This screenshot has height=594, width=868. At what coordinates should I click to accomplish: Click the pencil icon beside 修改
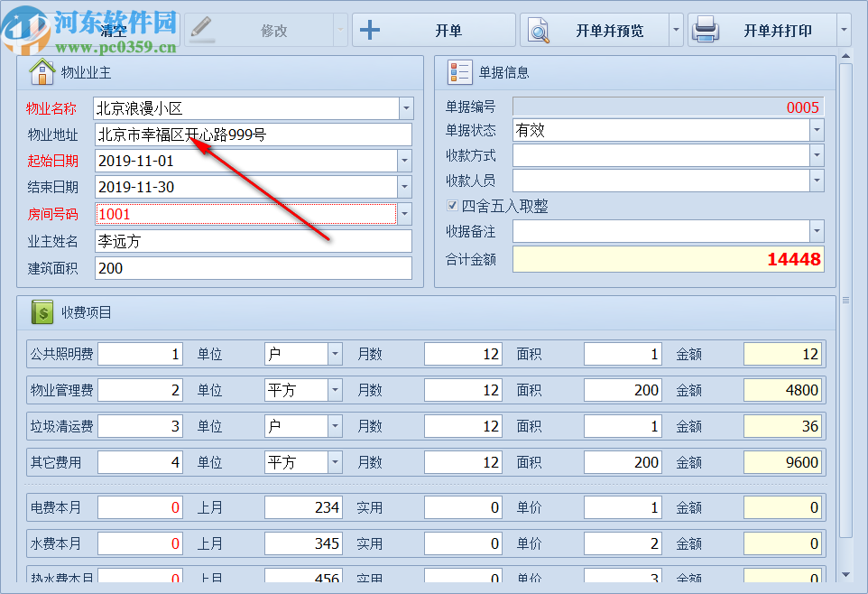[x=200, y=29]
